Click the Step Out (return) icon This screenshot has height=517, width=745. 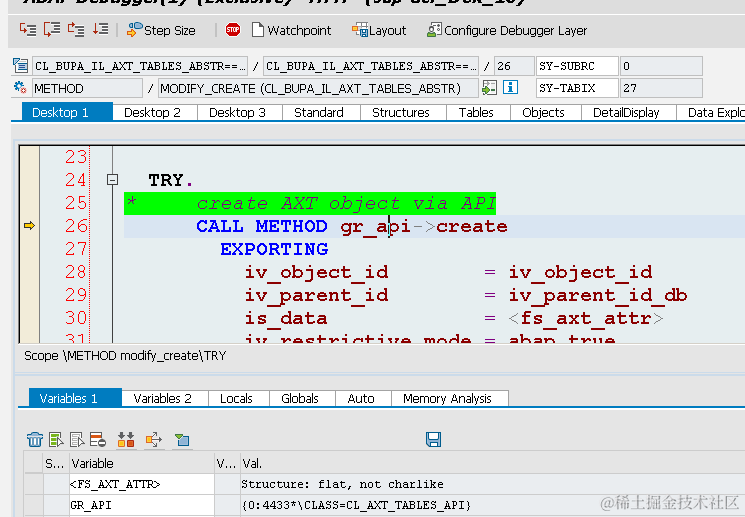click(76, 29)
